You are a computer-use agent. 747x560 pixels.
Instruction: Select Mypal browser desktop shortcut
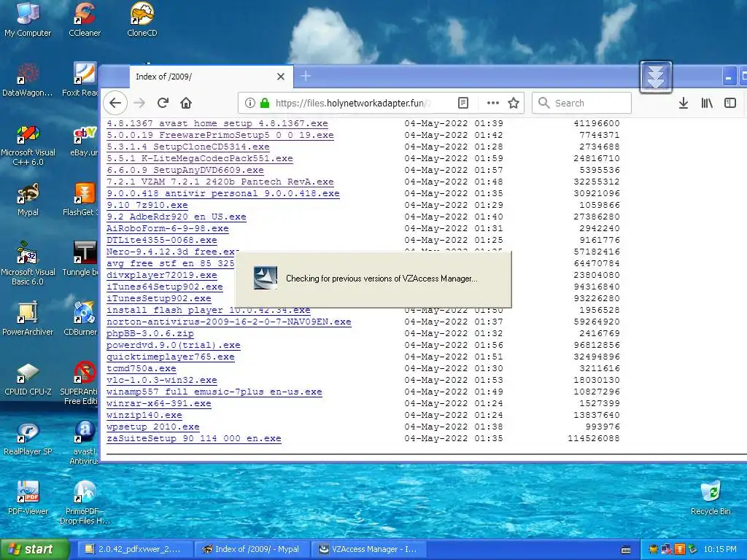tap(28, 200)
